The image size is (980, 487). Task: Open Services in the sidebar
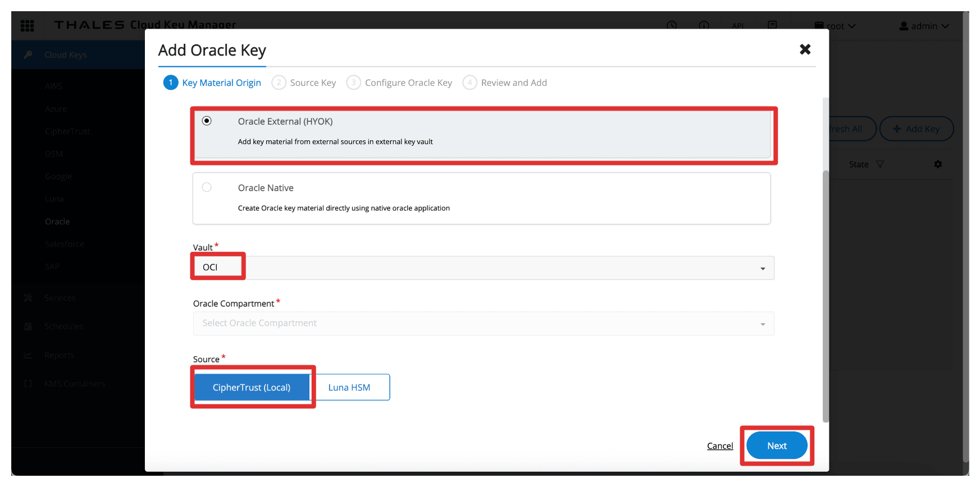[60, 297]
